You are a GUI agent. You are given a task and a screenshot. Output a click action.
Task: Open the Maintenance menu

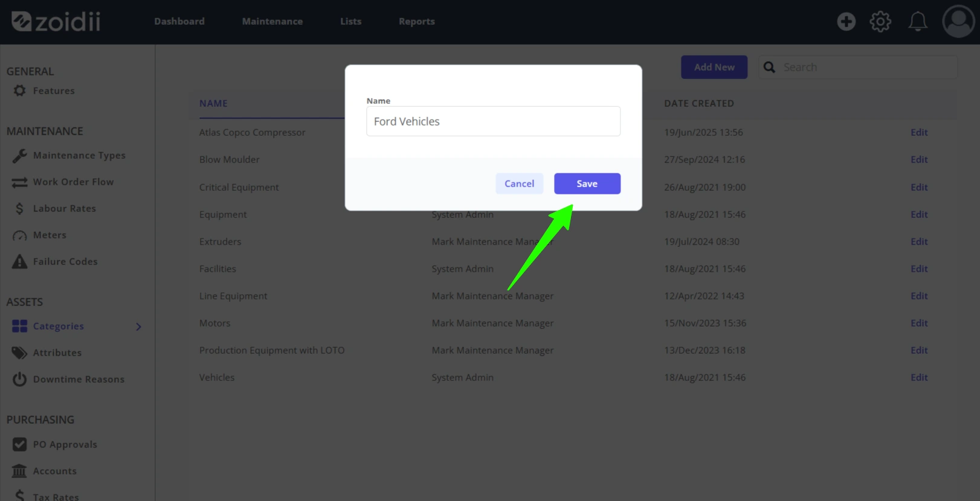tap(272, 21)
